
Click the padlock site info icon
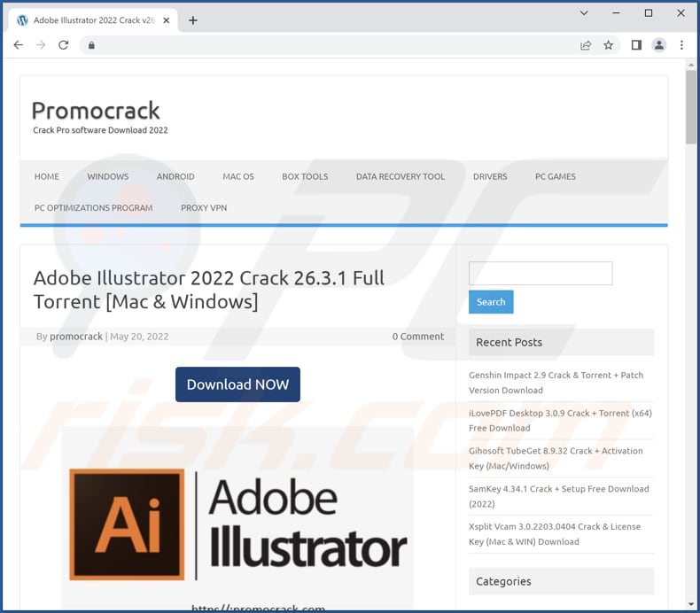click(91, 45)
